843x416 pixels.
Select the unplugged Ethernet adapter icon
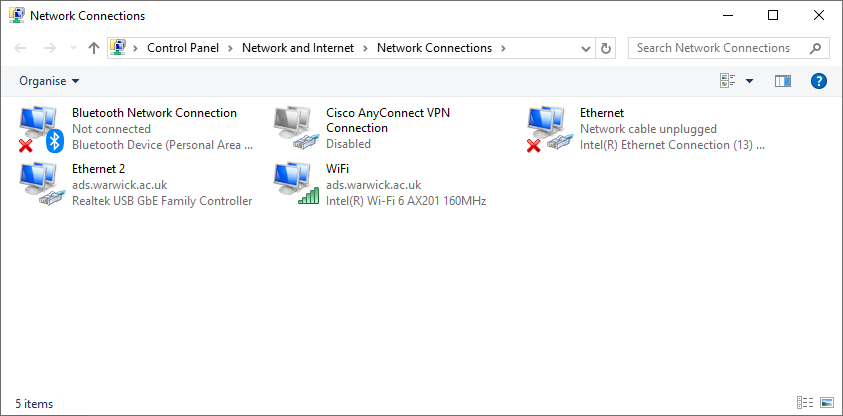click(548, 129)
